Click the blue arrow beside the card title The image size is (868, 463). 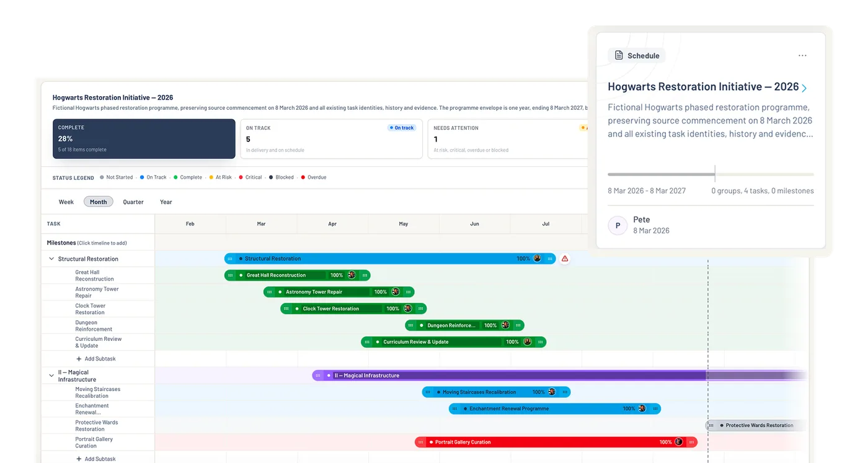click(804, 88)
